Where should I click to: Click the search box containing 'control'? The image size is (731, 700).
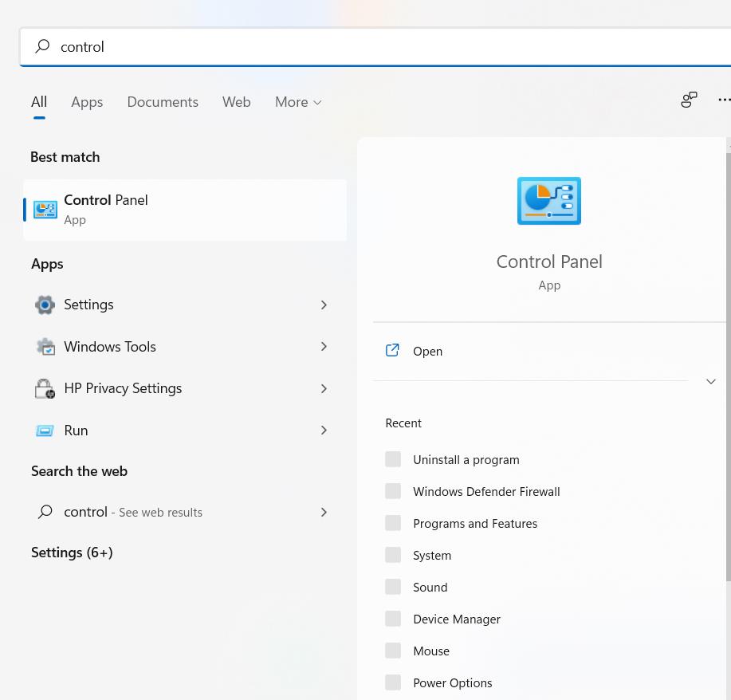click(375, 46)
